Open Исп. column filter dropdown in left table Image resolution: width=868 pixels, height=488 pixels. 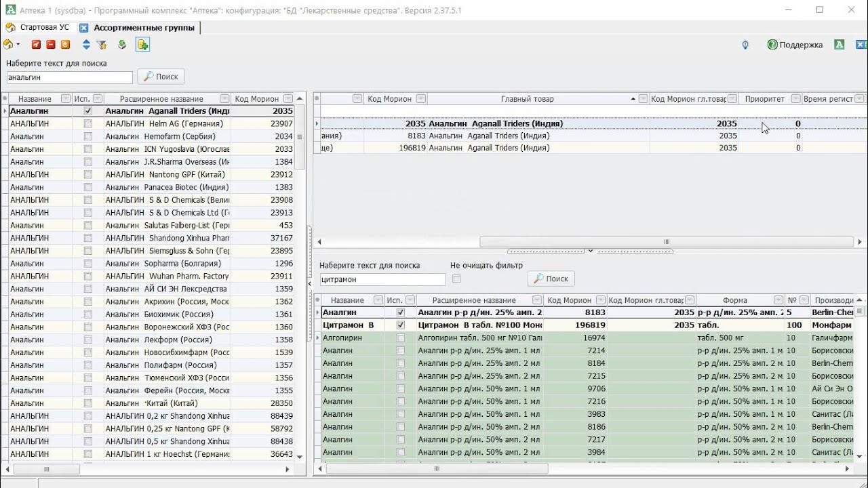click(x=98, y=99)
